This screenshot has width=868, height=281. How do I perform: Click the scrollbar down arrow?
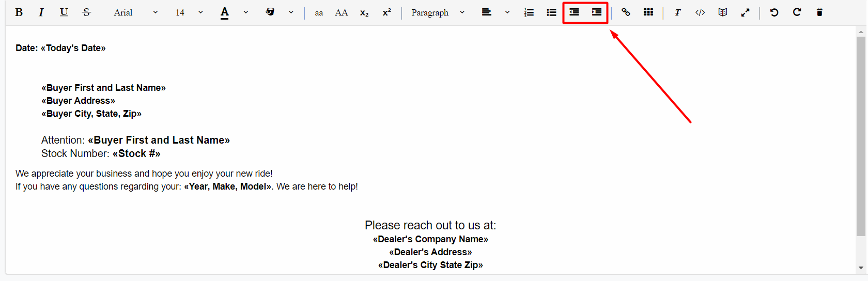click(x=861, y=268)
